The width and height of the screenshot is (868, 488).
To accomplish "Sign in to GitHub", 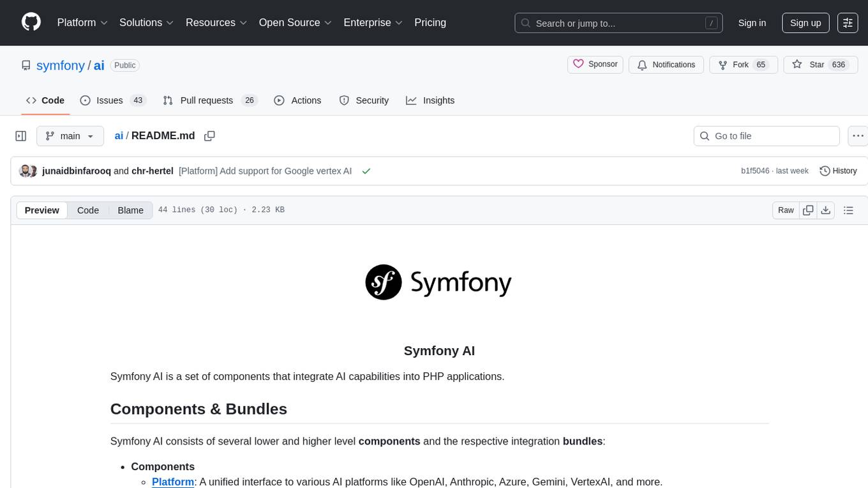I will [x=752, y=23].
